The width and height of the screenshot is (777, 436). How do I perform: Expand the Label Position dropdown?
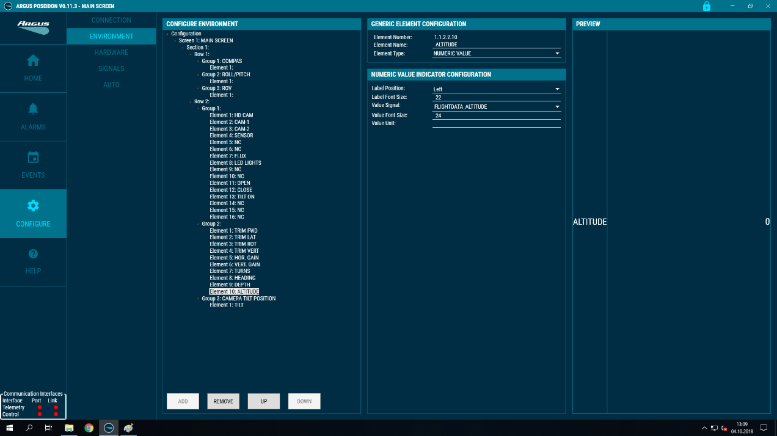pyautogui.click(x=496, y=89)
